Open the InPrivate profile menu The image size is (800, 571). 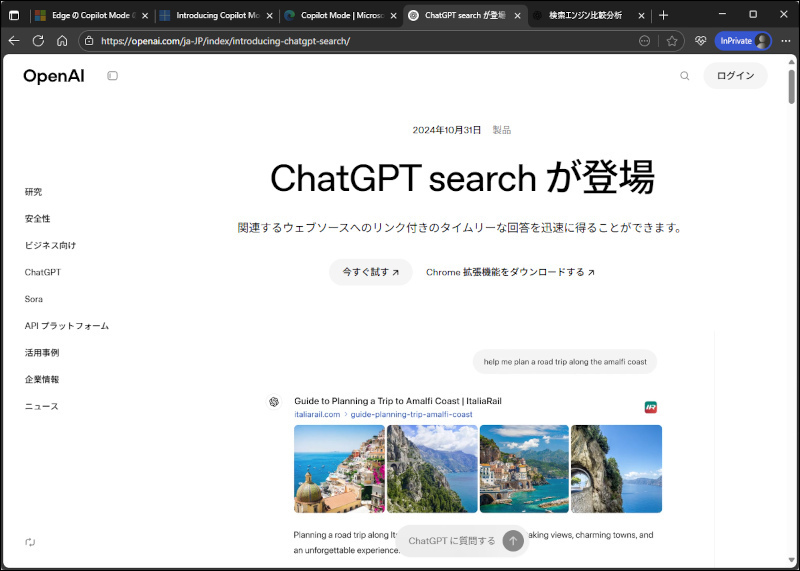tap(744, 41)
